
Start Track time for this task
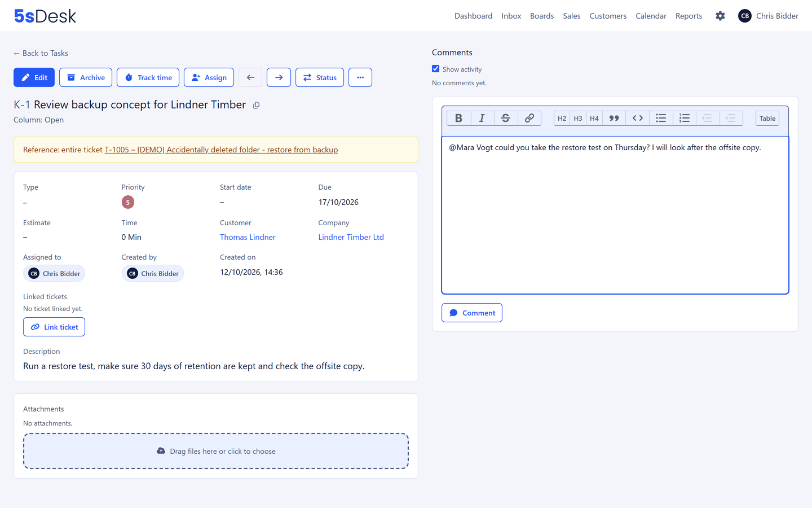tap(148, 77)
